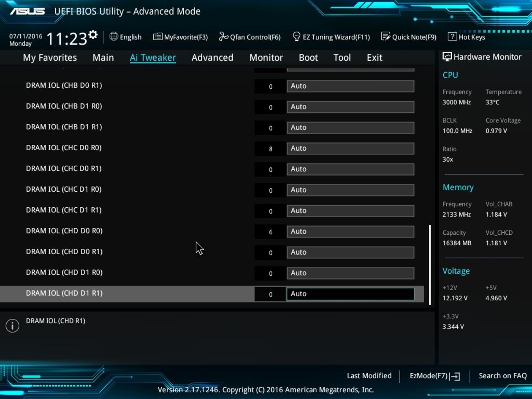Image resolution: width=532 pixels, height=399 pixels.
Task: Click the globe language icon
Action: click(113, 36)
